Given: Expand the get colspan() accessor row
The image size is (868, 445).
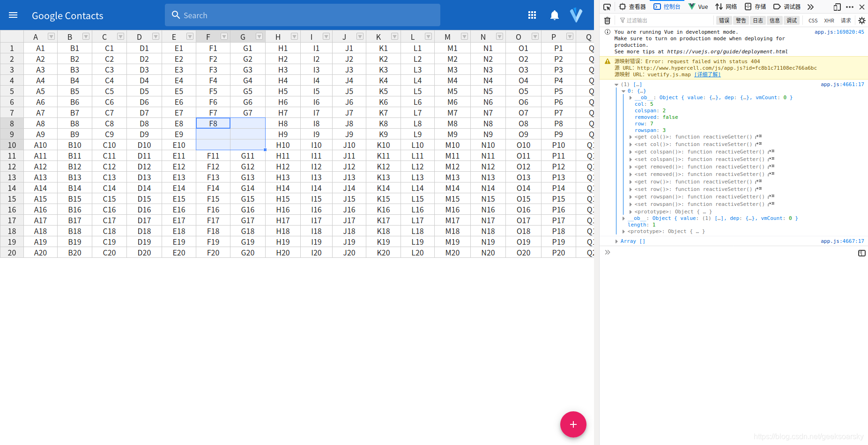Looking at the screenshot, I should [631, 152].
